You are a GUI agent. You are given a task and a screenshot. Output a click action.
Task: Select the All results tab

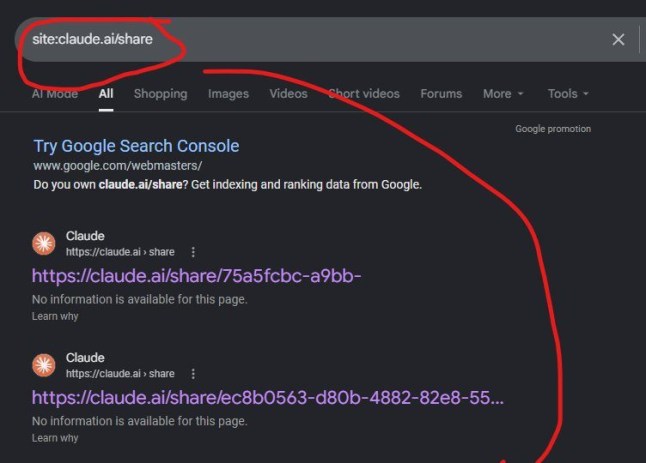(106, 94)
